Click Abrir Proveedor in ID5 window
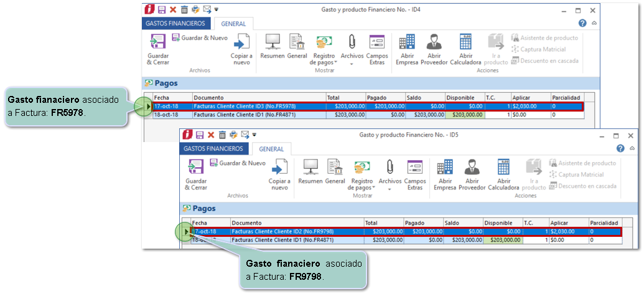The image size is (644, 296). [x=472, y=175]
